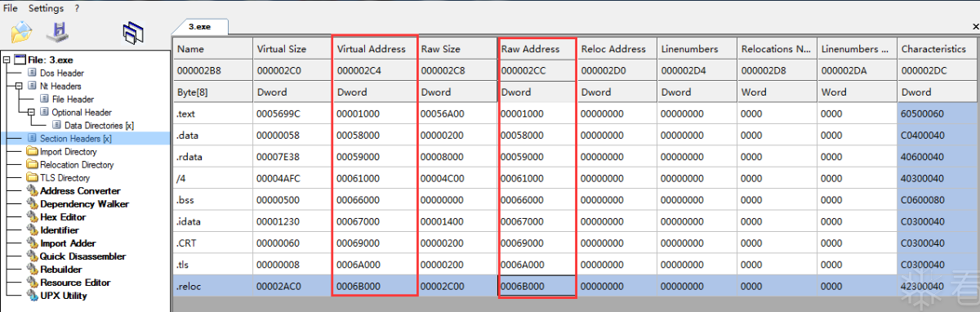
Task: Open Data Directories [x] node
Action: tap(99, 125)
